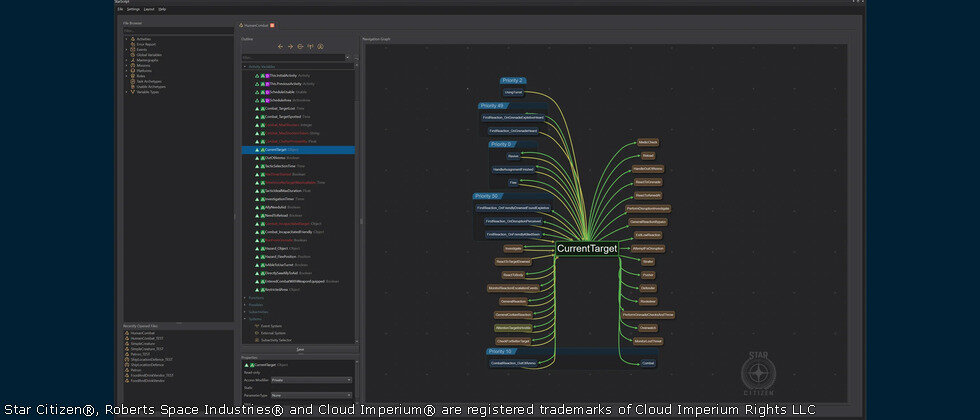Image resolution: width=980 pixels, height=420 pixels.
Task: Expand the Missions tree node
Action: [x=126, y=65]
